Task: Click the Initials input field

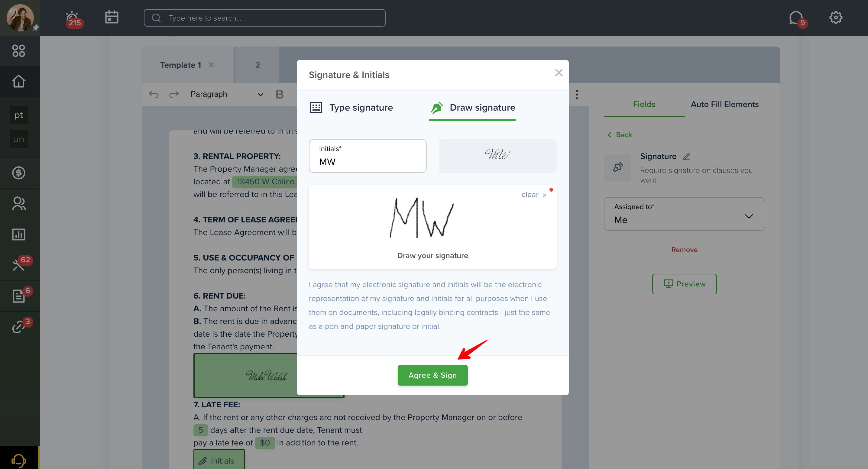Action: coord(368,156)
